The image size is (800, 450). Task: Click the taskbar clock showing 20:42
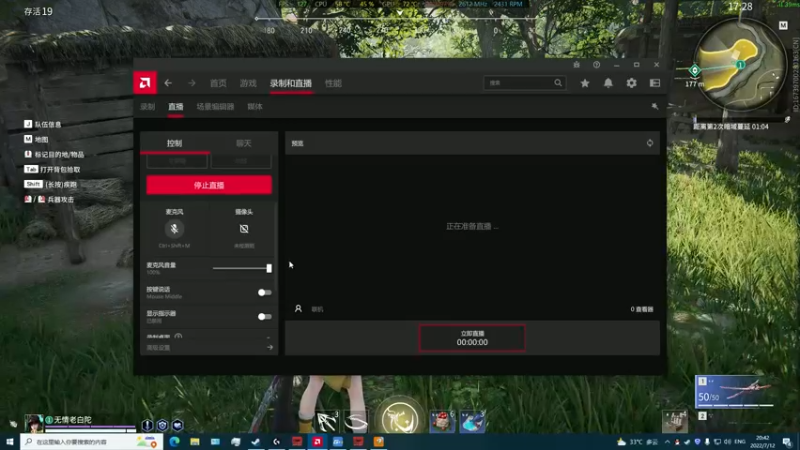coord(762,442)
